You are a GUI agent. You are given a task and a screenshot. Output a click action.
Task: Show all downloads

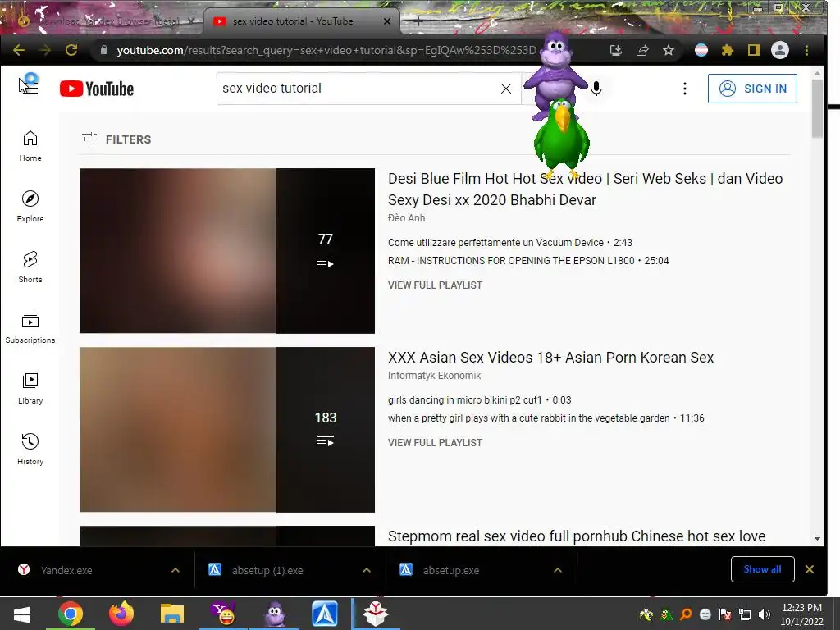tap(762, 569)
